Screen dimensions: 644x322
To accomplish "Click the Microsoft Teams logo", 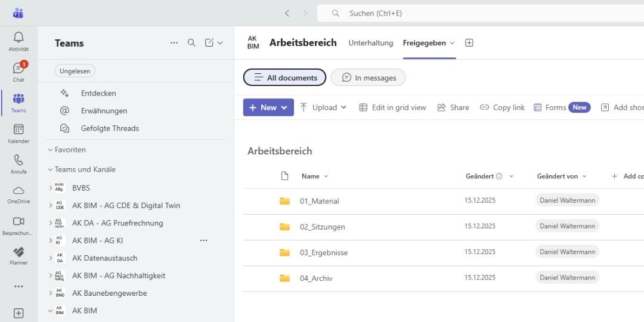I will point(18,13).
